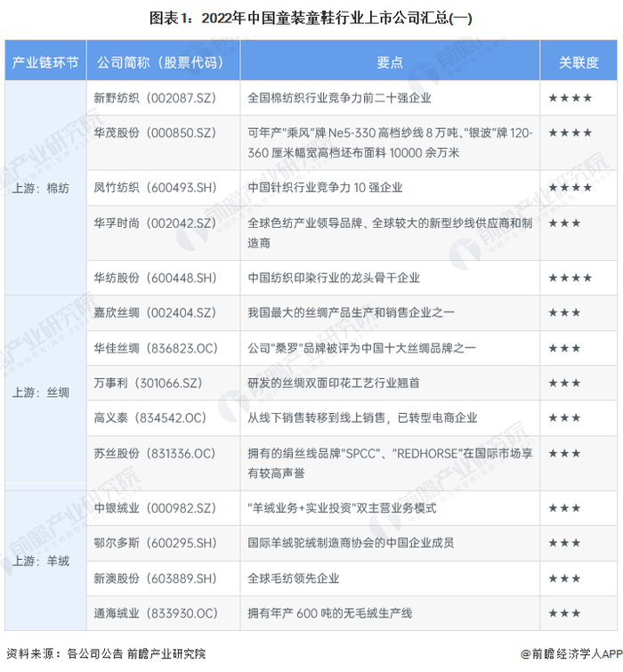Viewport: 623px width, 672px height.
Task: Click the star rating in 中银绒业 row
Action: point(565,508)
